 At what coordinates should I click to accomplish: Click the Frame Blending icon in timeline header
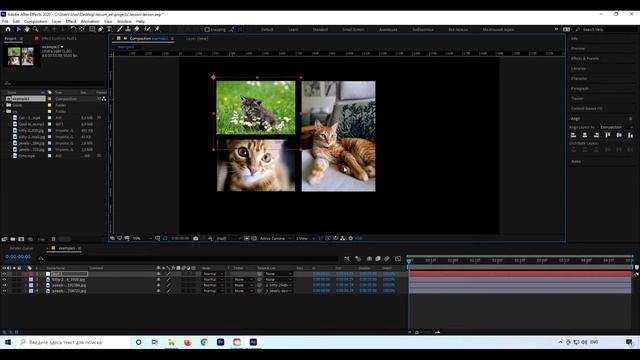(378, 259)
